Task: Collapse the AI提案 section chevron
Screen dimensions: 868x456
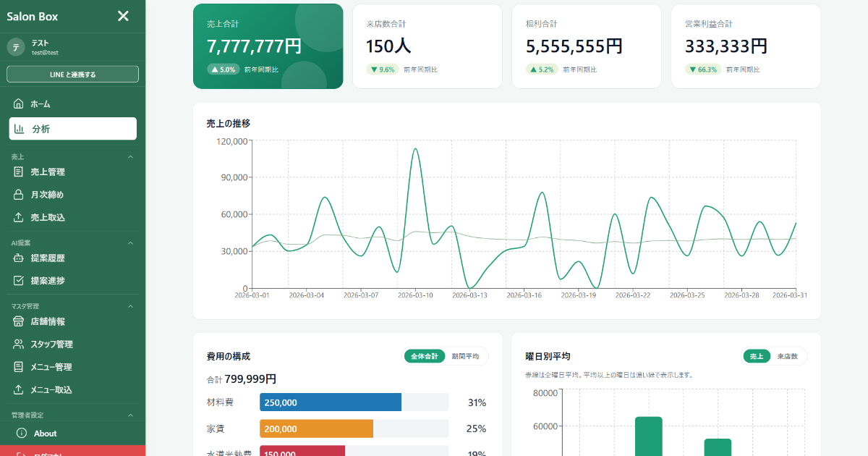Action: click(131, 243)
